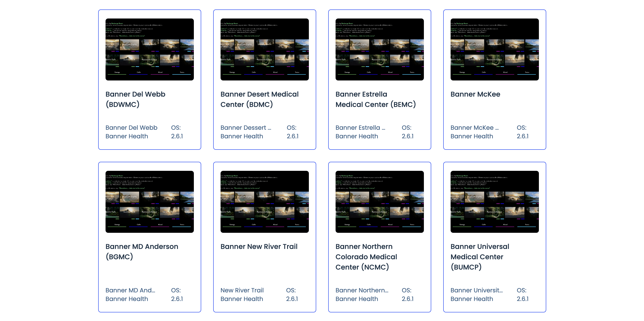The width and height of the screenshot is (644, 321).
Task: Click 'Banner Northern Colorado Medical Center (NCMC)' title
Action: click(x=366, y=257)
